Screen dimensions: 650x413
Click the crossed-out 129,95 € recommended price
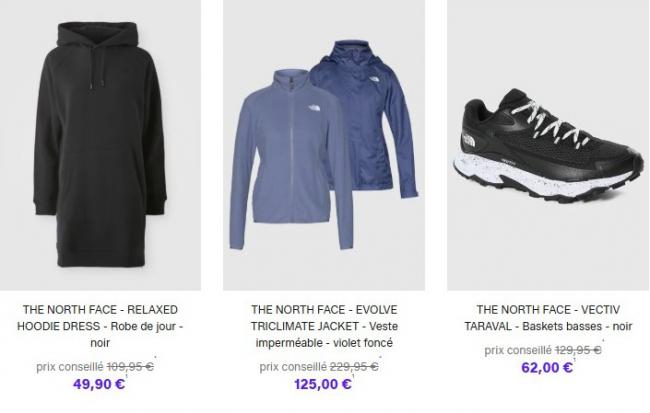coord(578,350)
